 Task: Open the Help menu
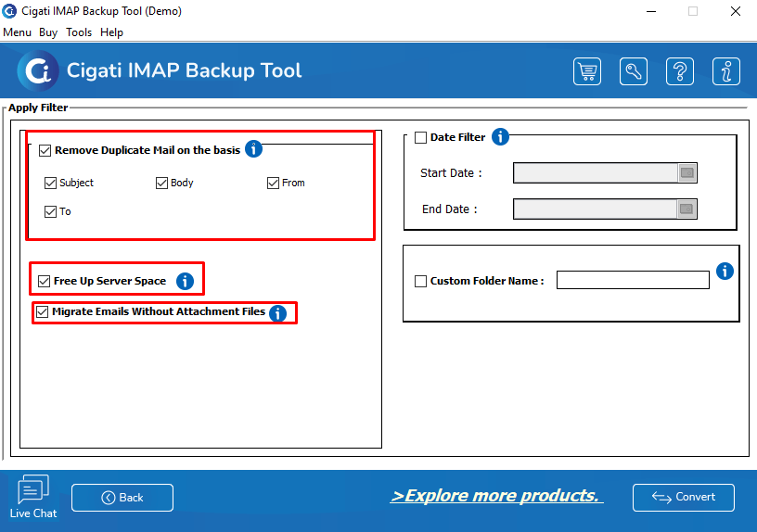point(111,32)
